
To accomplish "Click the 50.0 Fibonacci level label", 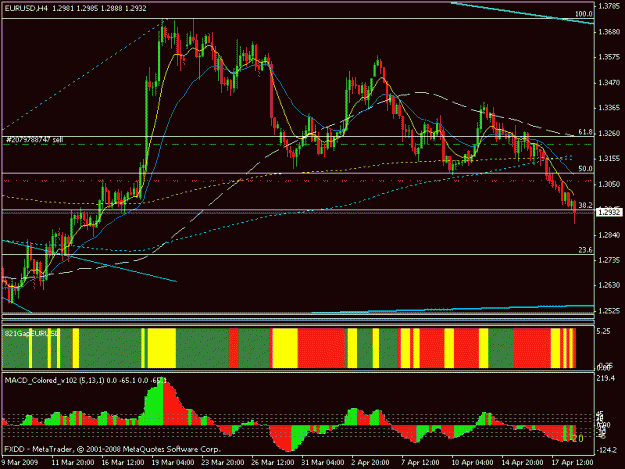I will tap(586, 169).
